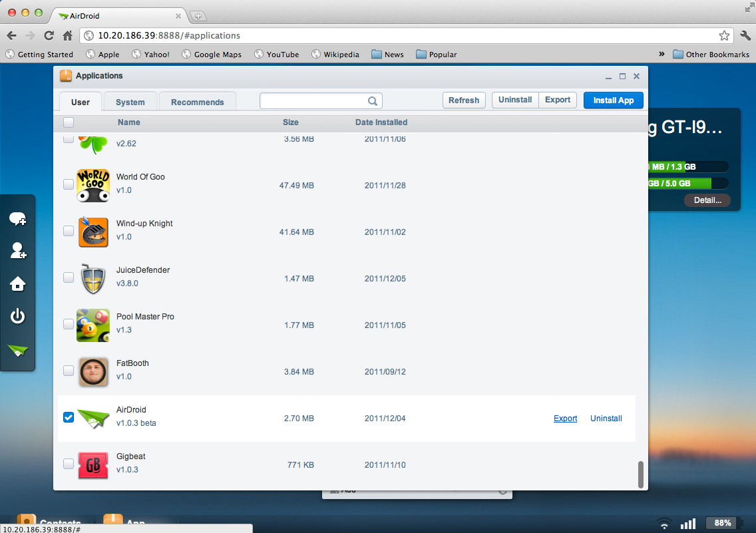Click the 88% battery level indicator
Screen dimensions: 756x533
723,524
